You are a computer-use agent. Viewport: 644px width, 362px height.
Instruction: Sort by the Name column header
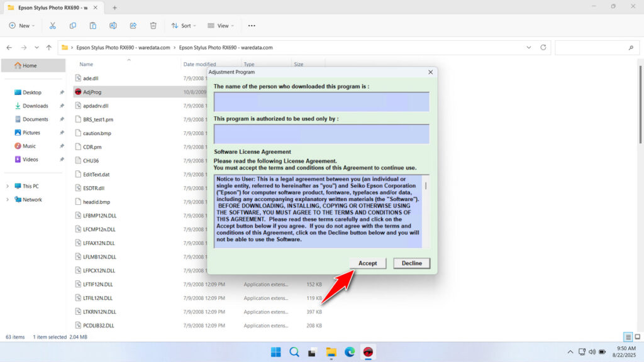pyautogui.click(x=86, y=64)
